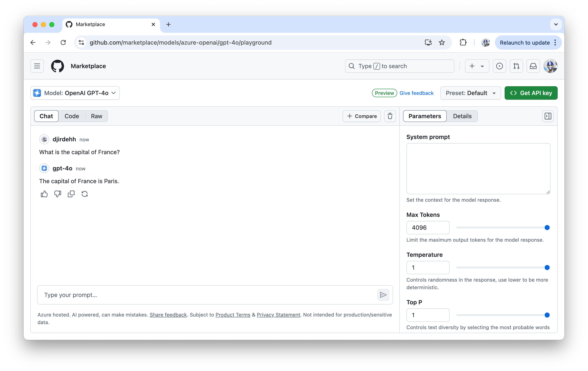Open the Preset Default dropdown
Screen dimensions: 588x371
[x=470, y=93]
